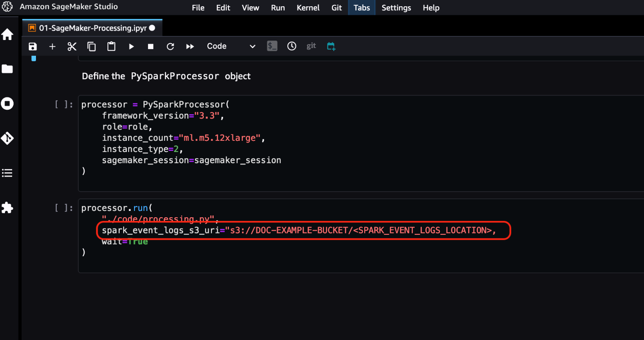Screen dimensions: 644x340
Task: Restart the kernel with circular arrow icon
Action: pos(170,46)
